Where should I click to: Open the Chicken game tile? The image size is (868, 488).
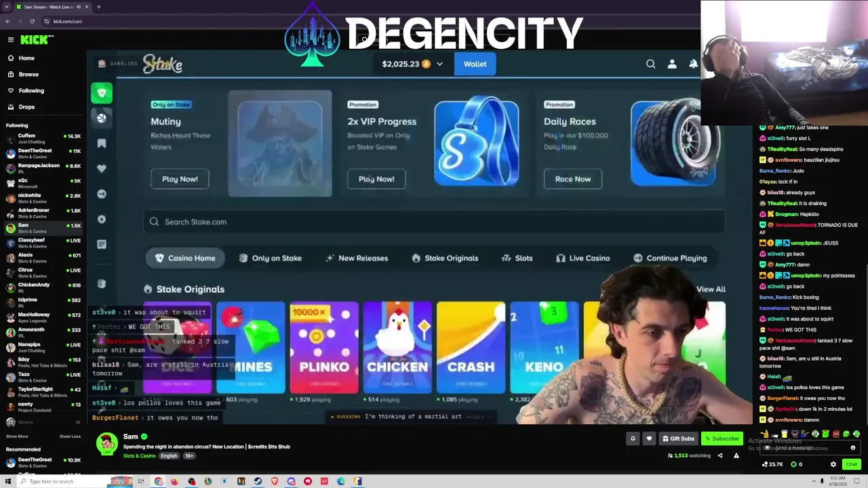[397, 348]
